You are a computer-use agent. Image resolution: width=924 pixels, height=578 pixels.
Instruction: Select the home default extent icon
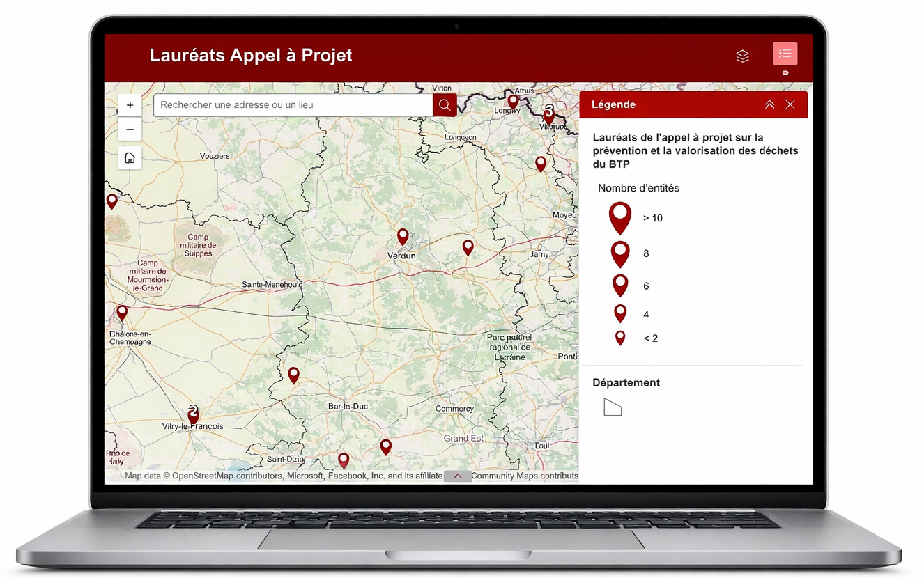click(x=130, y=157)
